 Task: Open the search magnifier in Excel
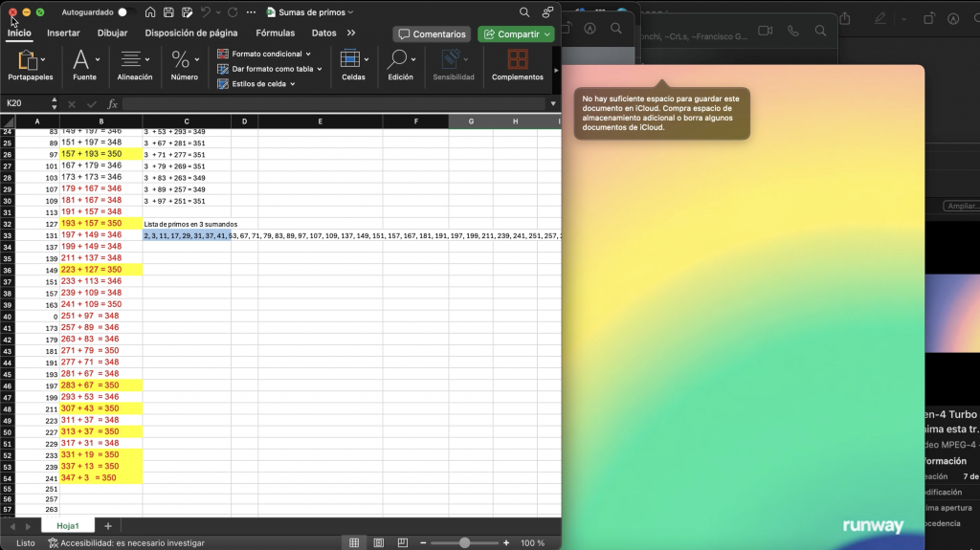point(524,12)
